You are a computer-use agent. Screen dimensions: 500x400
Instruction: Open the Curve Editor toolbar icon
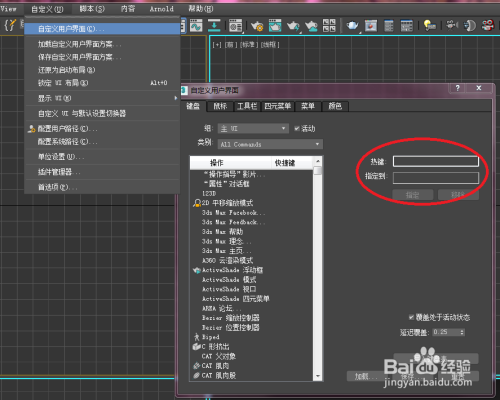click(196, 26)
